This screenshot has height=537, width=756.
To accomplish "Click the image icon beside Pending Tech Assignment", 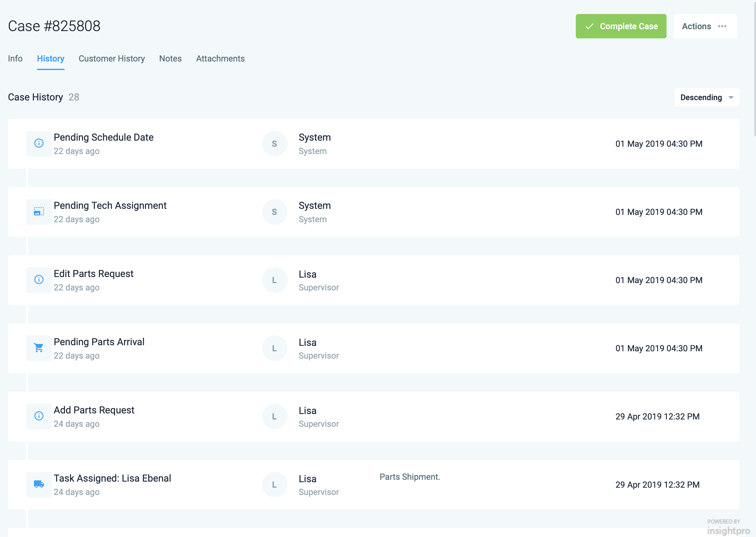I will [x=39, y=212].
